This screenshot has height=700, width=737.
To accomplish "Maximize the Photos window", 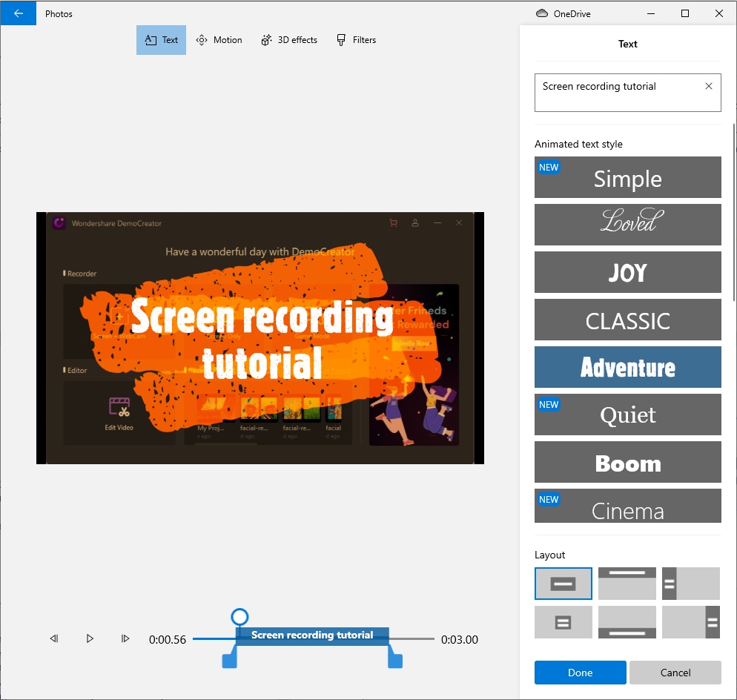I will coord(685,13).
